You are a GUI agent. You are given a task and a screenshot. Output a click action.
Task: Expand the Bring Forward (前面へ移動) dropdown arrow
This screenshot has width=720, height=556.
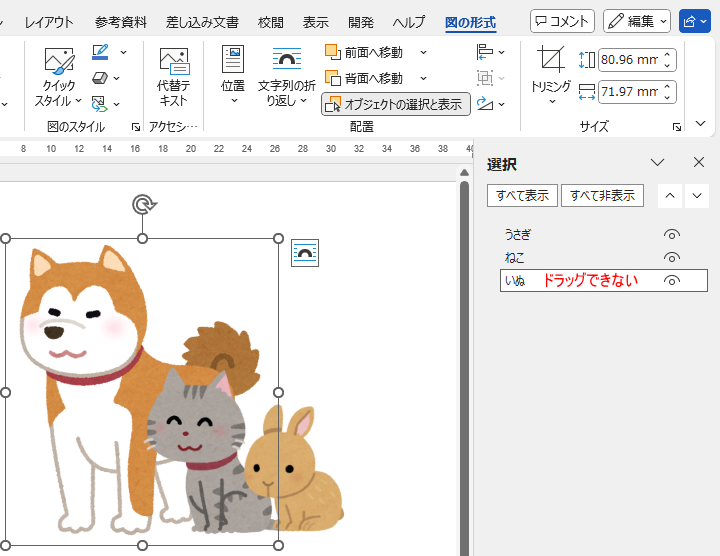tap(423, 52)
